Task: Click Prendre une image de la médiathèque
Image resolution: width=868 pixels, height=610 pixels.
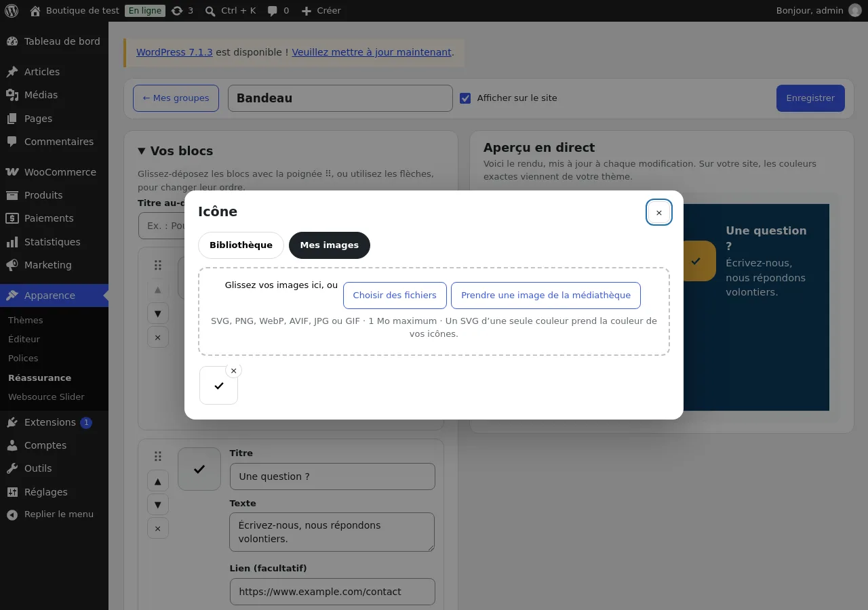Action: [x=546, y=296]
